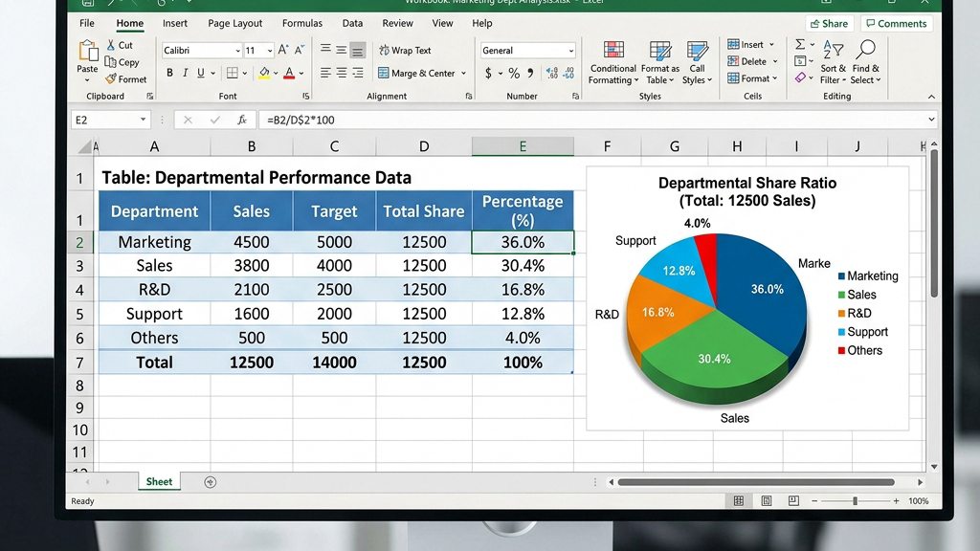Toggle bold formatting

tap(169, 73)
